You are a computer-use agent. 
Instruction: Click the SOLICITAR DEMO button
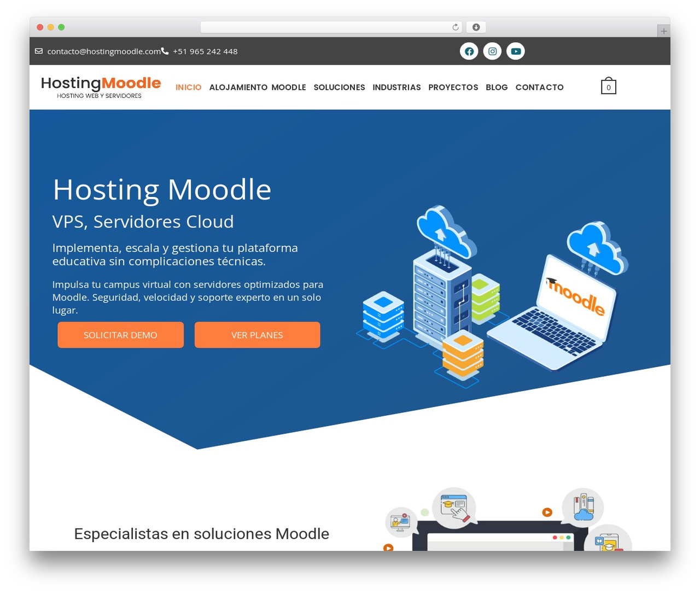[120, 335]
